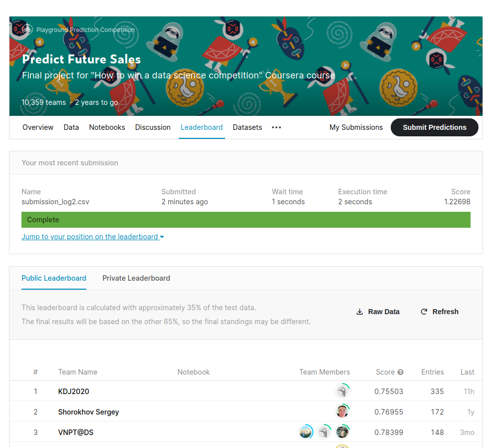Go to the Overview tab
Screen dimensions: 497x448
(x=38, y=127)
